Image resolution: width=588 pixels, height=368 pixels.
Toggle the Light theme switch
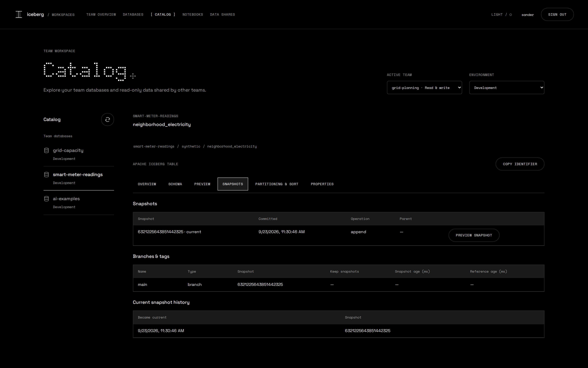click(502, 15)
